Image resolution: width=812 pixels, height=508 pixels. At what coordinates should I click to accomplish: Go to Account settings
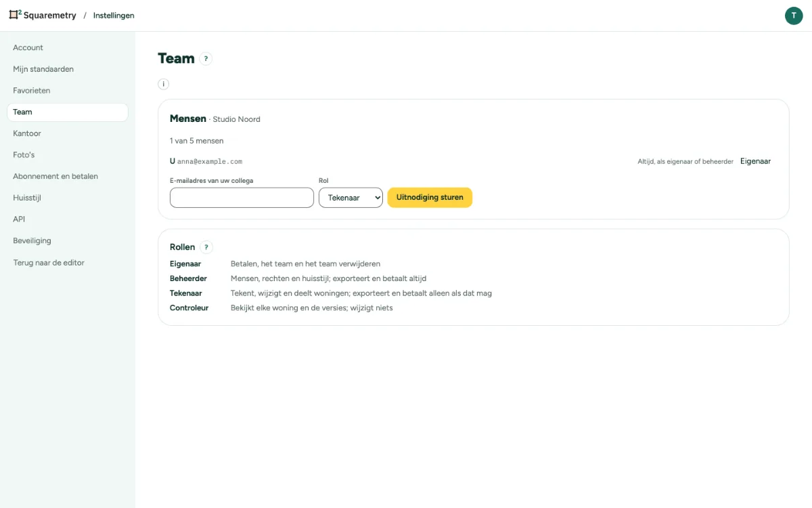coord(67,47)
